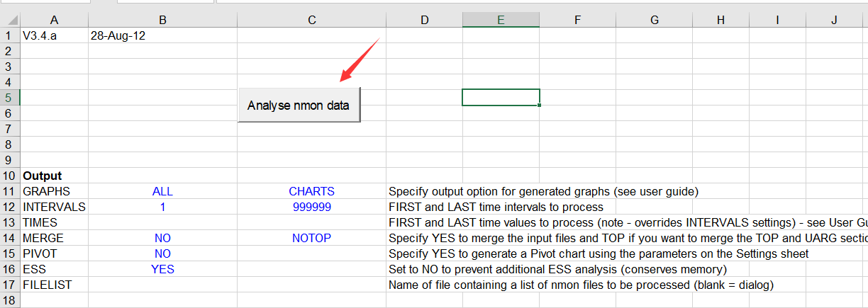868x308 pixels.
Task: Click row header 17
Action: (9, 285)
